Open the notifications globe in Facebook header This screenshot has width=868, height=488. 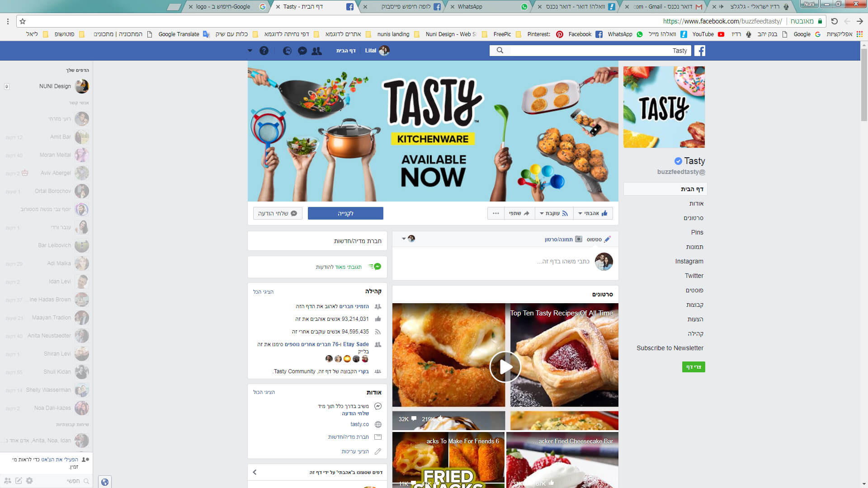(287, 51)
